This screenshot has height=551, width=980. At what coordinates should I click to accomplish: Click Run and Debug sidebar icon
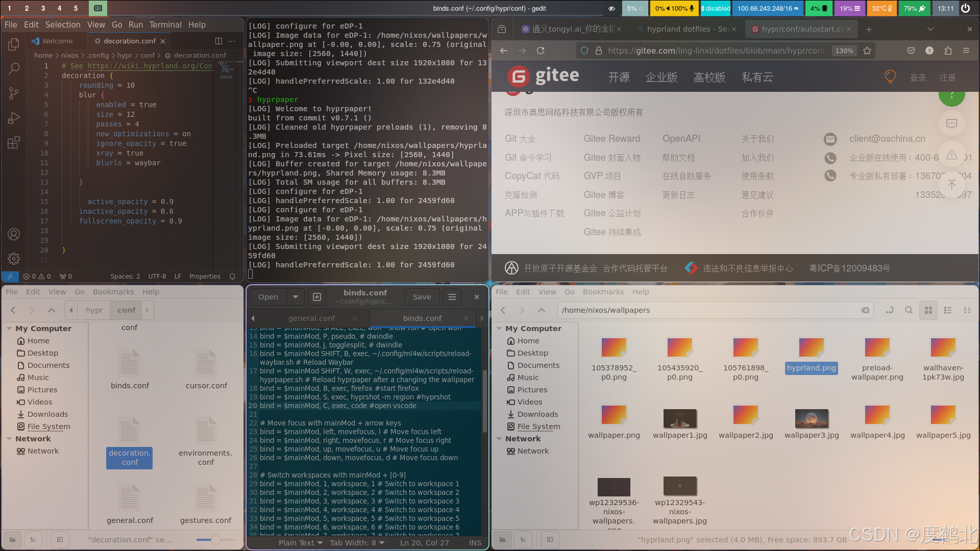tap(14, 118)
